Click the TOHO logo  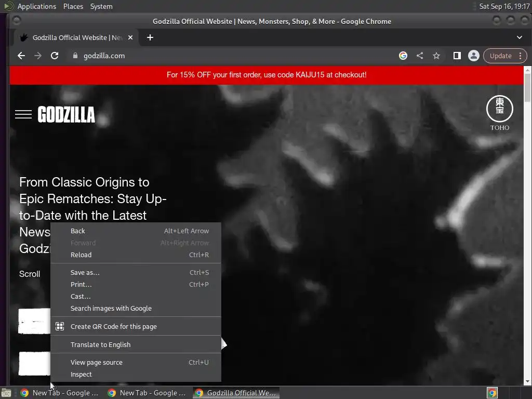[x=500, y=113]
